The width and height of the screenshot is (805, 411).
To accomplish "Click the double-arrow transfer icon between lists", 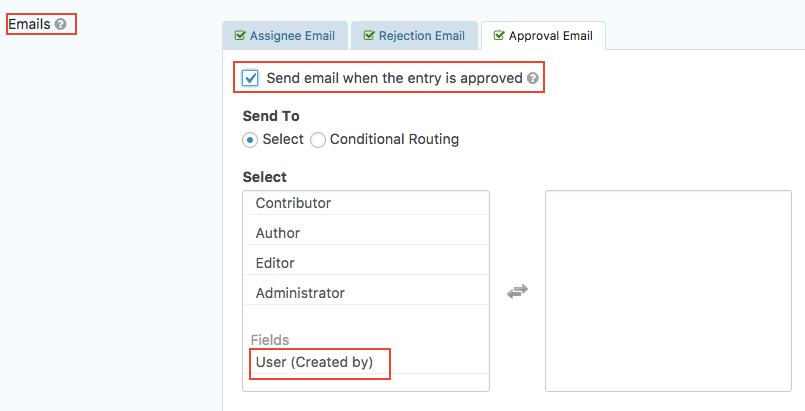I will pyautogui.click(x=517, y=292).
